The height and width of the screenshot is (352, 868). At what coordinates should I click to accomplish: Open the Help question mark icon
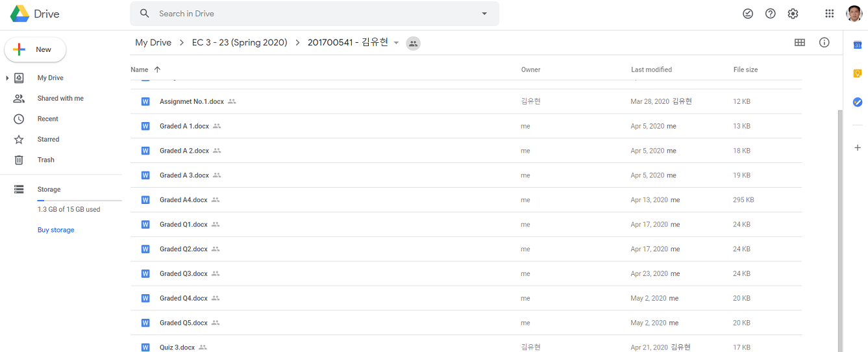tap(771, 14)
